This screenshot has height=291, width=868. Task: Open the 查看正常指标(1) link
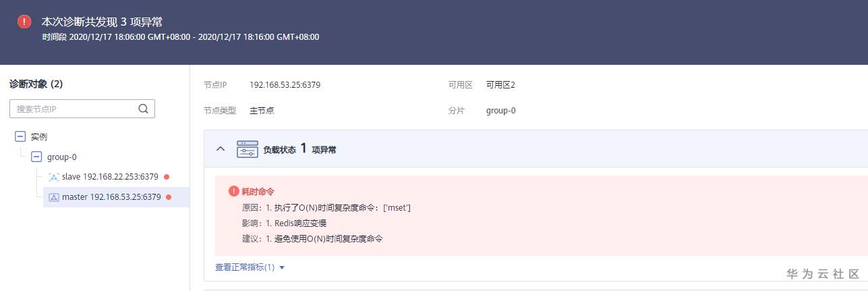coord(245,267)
